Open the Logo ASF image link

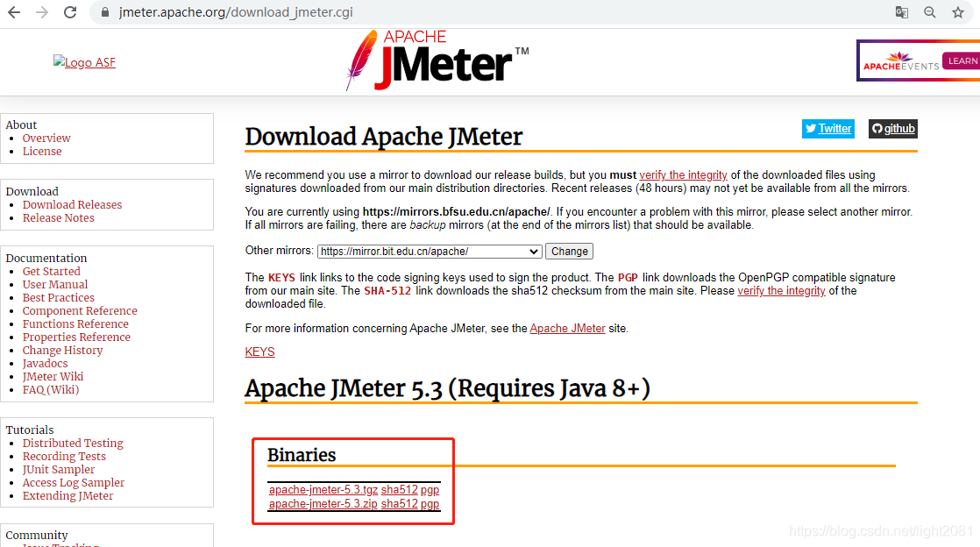pyautogui.click(x=84, y=62)
